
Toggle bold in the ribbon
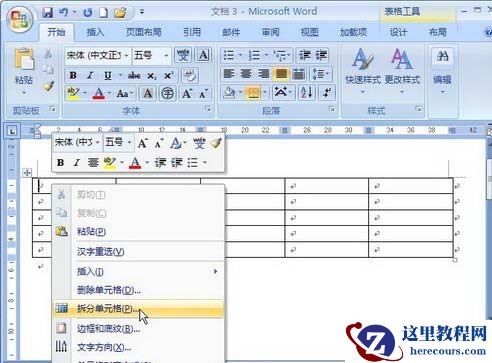(x=73, y=75)
